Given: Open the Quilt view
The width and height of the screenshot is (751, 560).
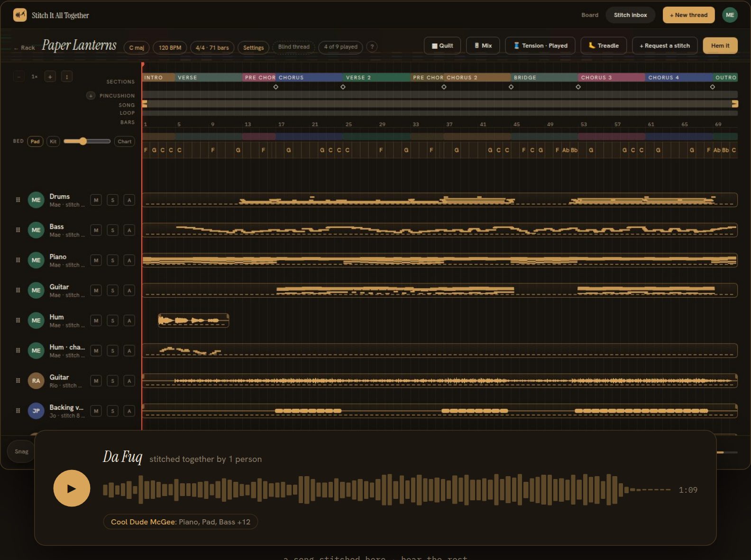Looking at the screenshot, I should point(442,46).
